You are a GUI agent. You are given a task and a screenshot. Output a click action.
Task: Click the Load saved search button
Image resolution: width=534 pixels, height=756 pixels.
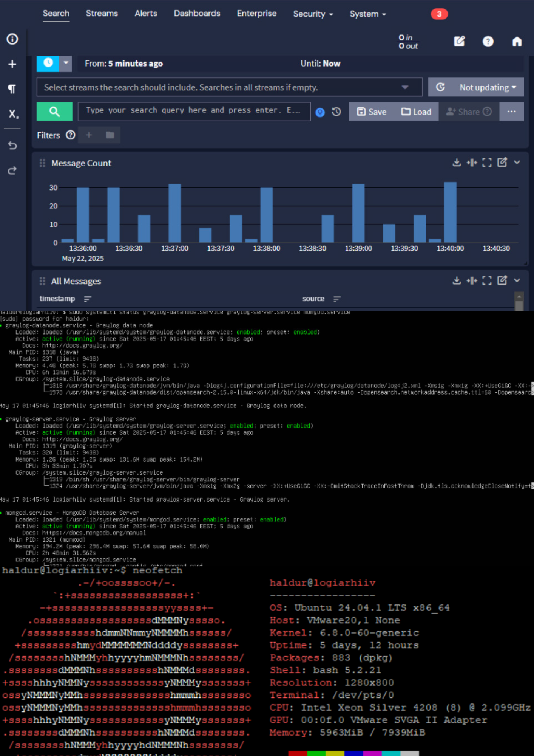point(416,112)
